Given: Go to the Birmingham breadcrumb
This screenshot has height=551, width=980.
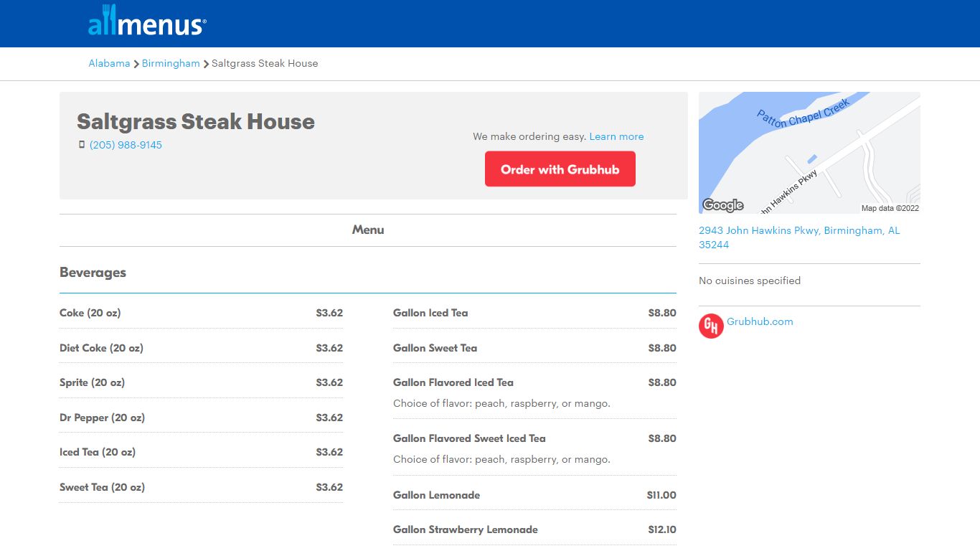Looking at the screenshot, I should tap(171, 63).
